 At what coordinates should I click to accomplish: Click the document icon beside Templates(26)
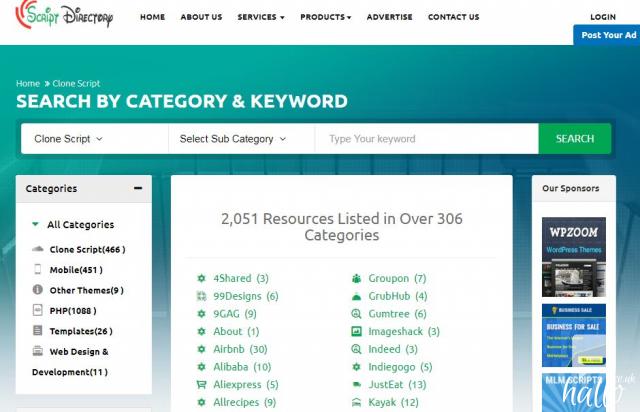[38, 330]
